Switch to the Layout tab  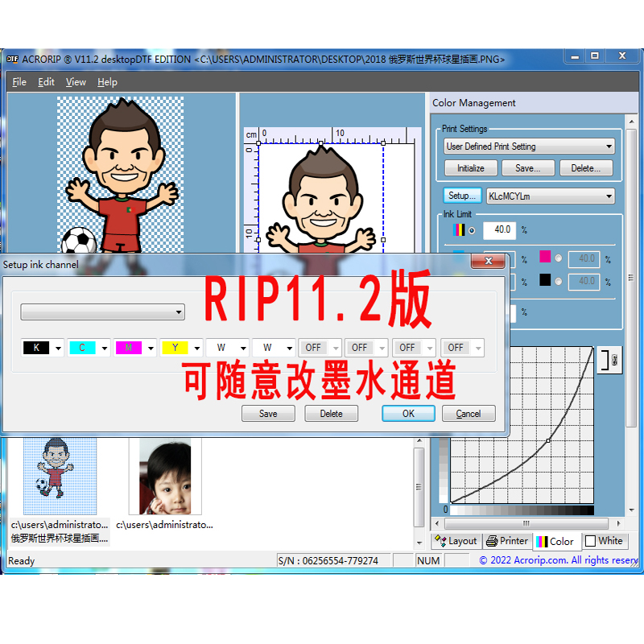(456, 541)
